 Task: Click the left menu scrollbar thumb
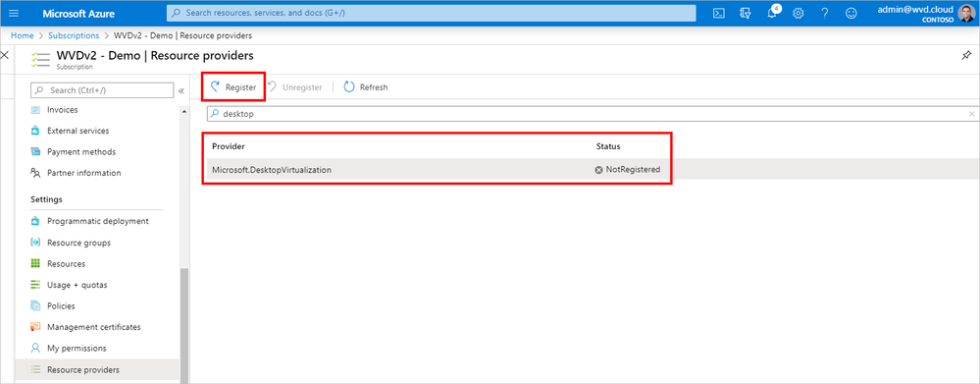coord(184,325)
